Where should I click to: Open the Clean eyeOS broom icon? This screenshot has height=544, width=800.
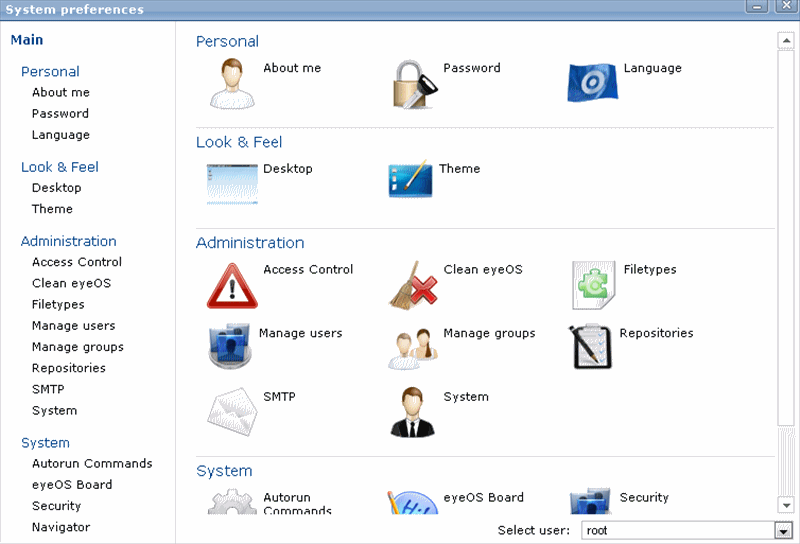[x=413, y=285]
